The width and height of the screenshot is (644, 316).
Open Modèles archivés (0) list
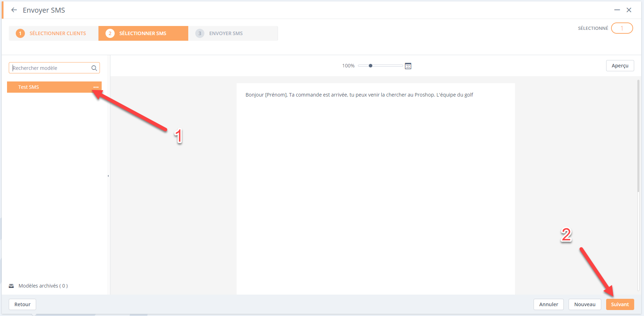tap(43, 286)
